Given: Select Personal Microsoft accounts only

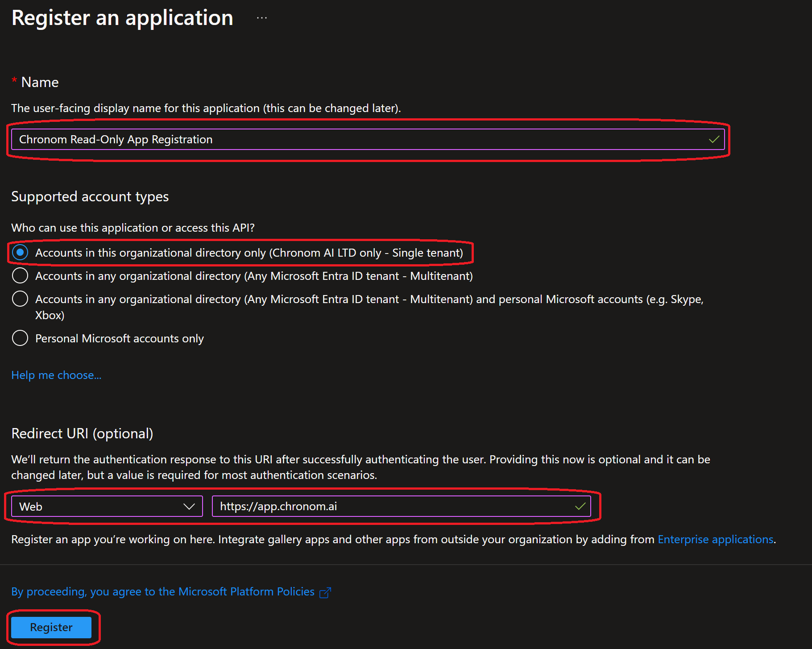Looking at the screenshot, I should (x=20, y=338).
